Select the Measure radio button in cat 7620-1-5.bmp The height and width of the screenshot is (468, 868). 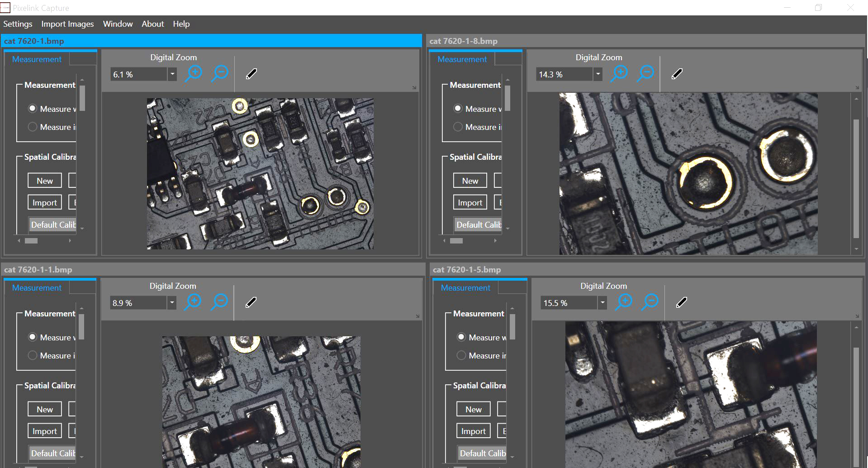pos(461,337)
